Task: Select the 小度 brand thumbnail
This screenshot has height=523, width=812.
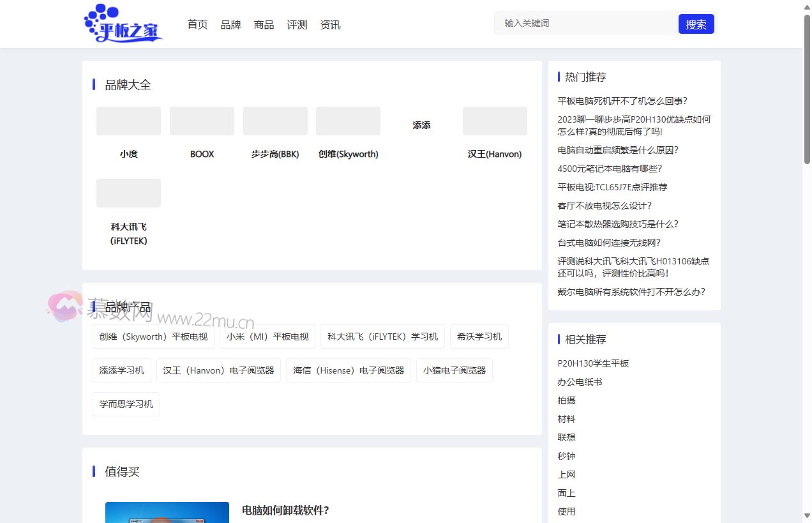Action: pyautogui.click(x=128, y=121)
